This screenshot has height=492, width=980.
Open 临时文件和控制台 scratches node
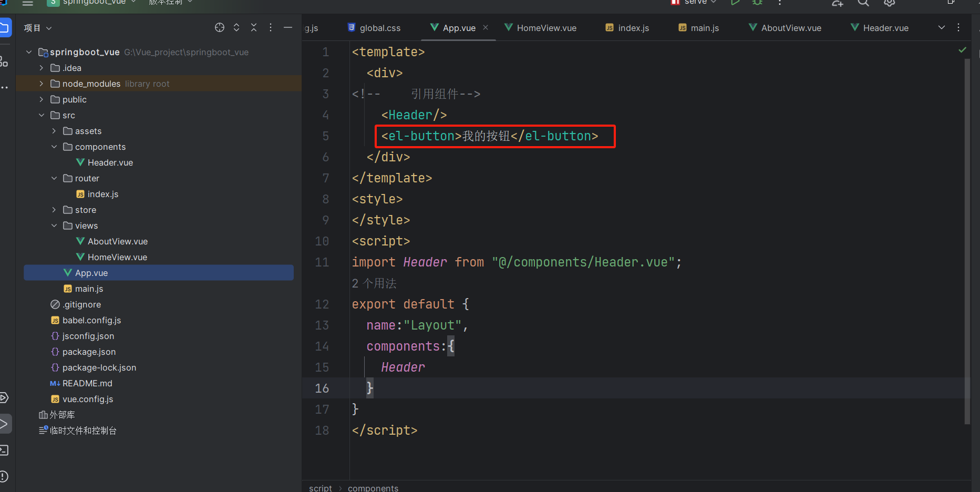pos(78,430)
